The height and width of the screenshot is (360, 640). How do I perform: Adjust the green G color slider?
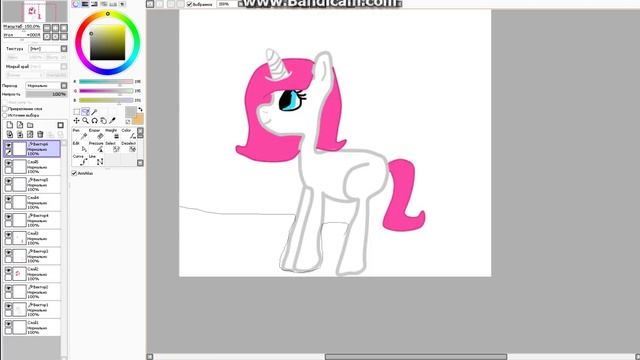tap(106, 91)
